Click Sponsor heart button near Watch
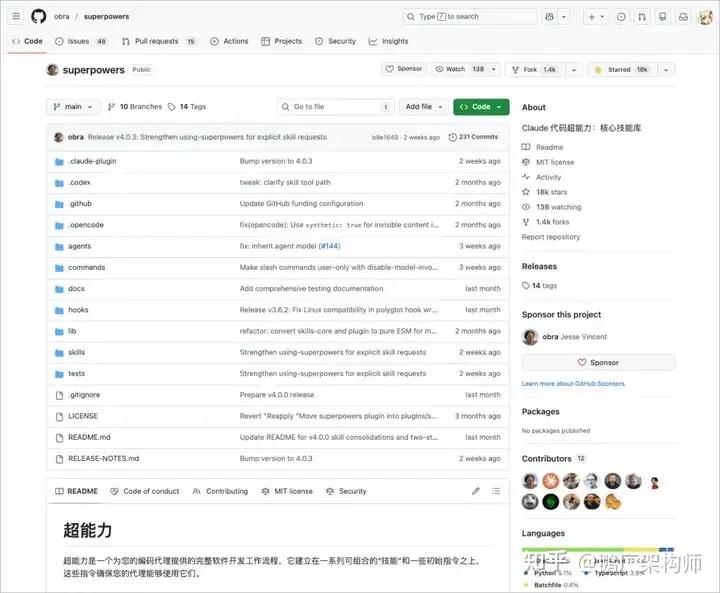720x593 pixels. tap(404, 69)
